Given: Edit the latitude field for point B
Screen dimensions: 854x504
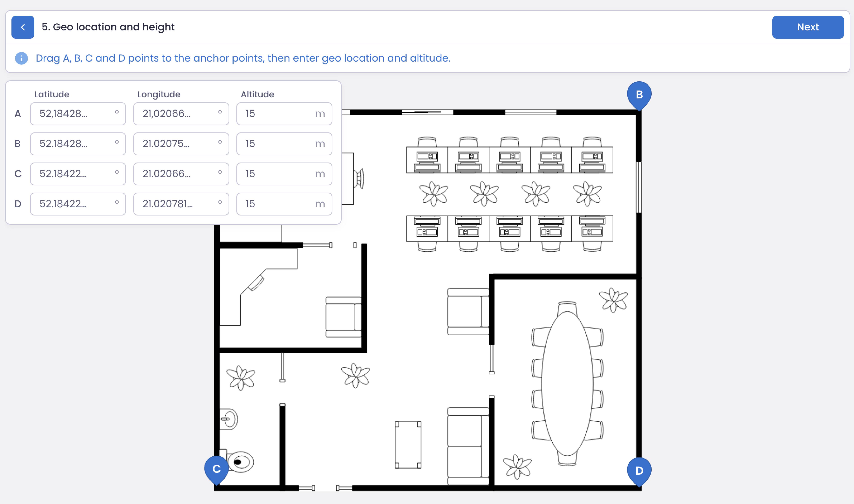Looking at the screenshot, I should pos(78,144).
